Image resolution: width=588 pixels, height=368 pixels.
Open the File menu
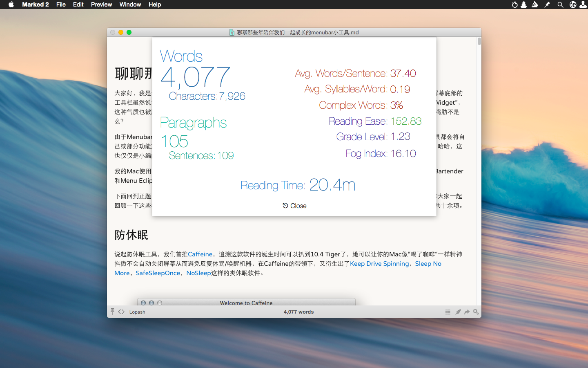[61, 4]
